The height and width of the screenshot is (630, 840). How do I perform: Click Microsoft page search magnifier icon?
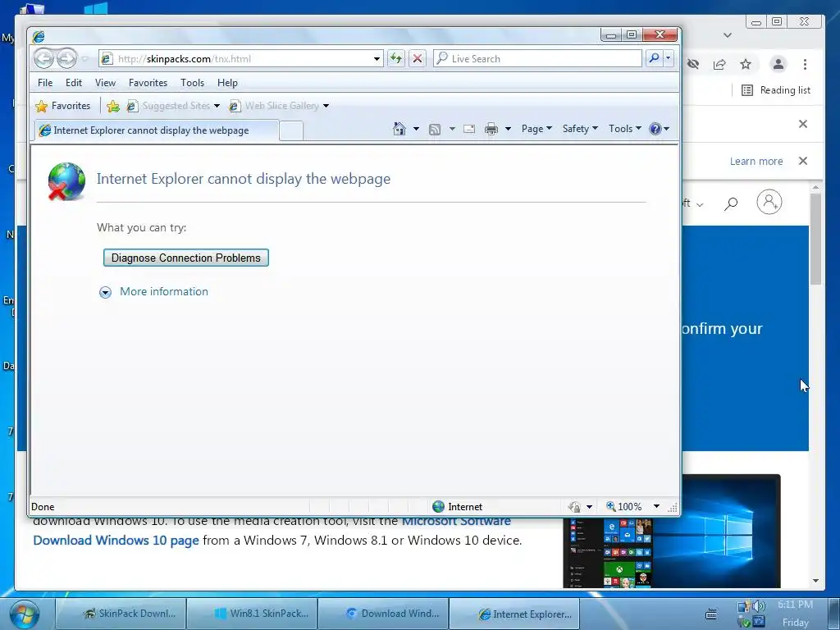click(731, 203)
